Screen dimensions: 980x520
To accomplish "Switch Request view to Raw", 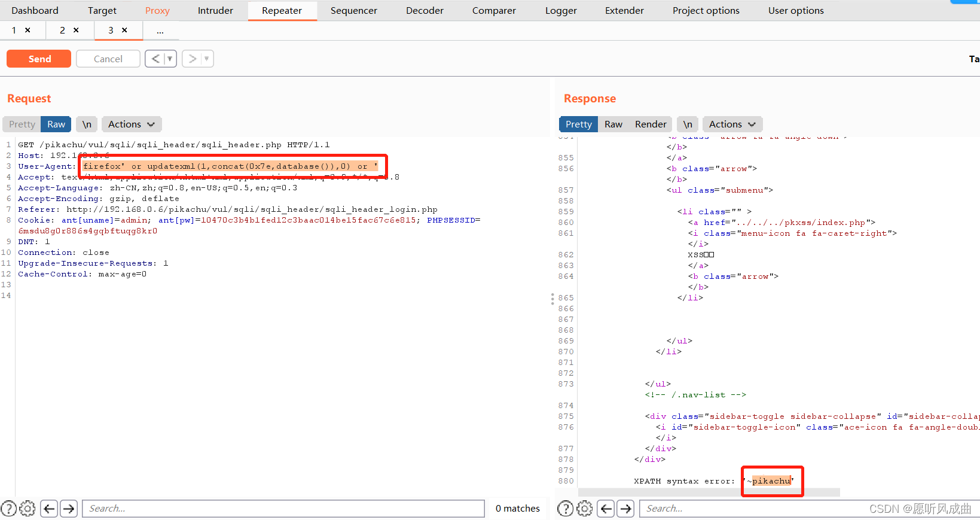I will click(x=56, y=124).
